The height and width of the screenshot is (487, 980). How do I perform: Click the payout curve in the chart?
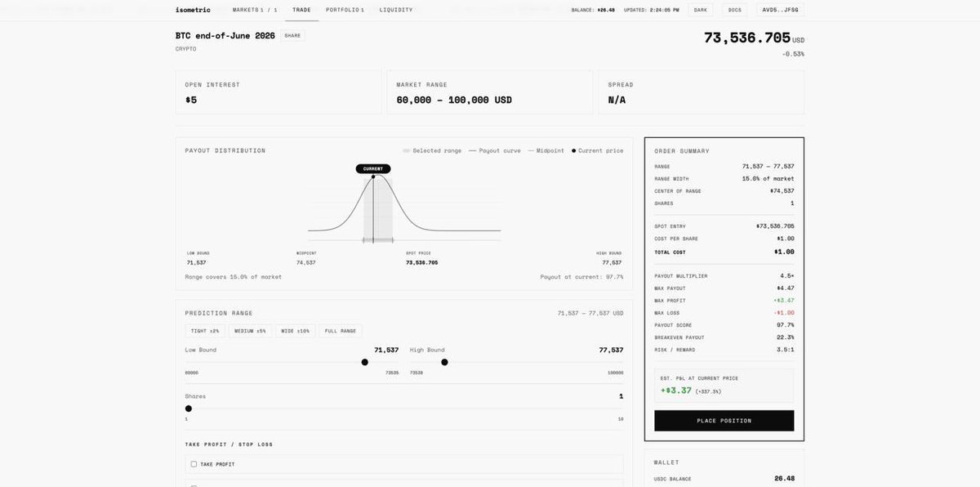[x=404, y=202]
